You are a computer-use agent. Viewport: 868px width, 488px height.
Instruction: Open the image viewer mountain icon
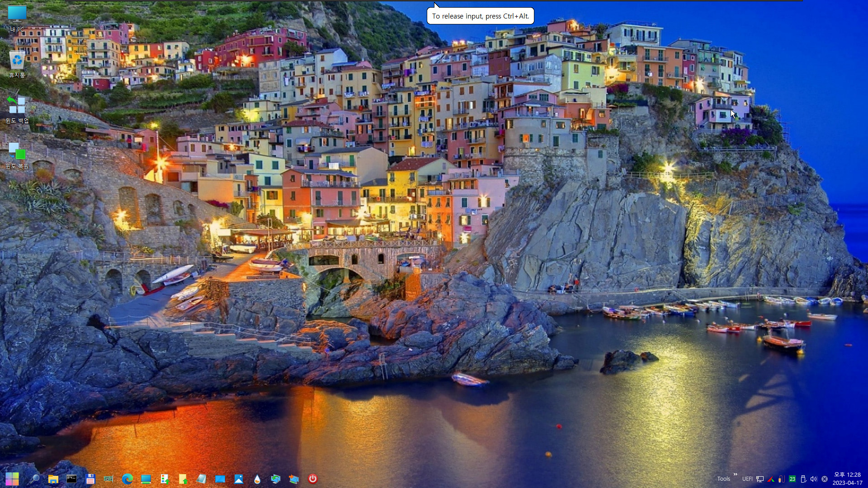pos(239,479)
